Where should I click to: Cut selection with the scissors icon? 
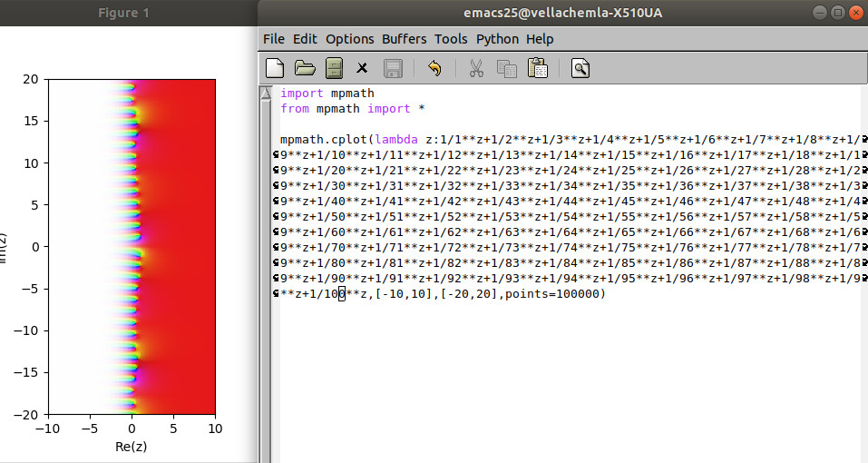point(475,68)
